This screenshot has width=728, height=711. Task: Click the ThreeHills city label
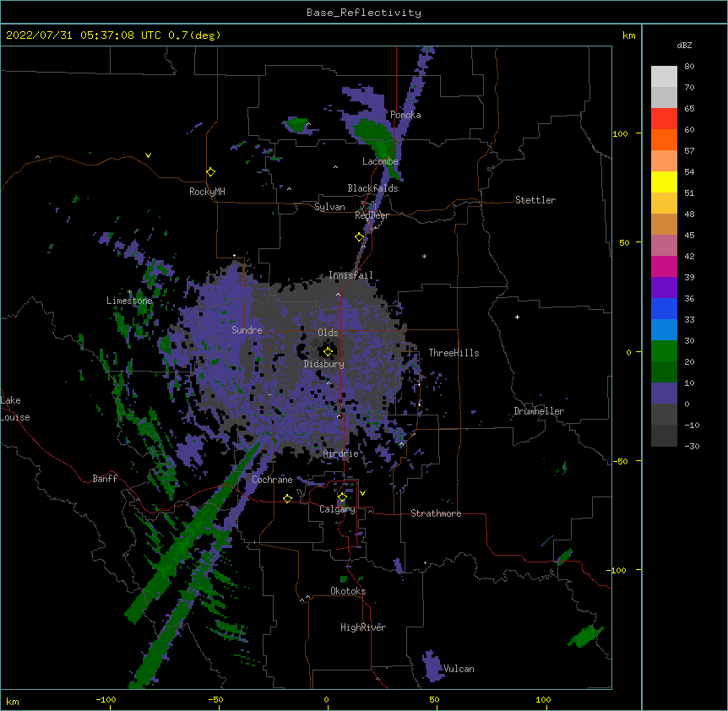pyautogui.click(x=454, y=353)
